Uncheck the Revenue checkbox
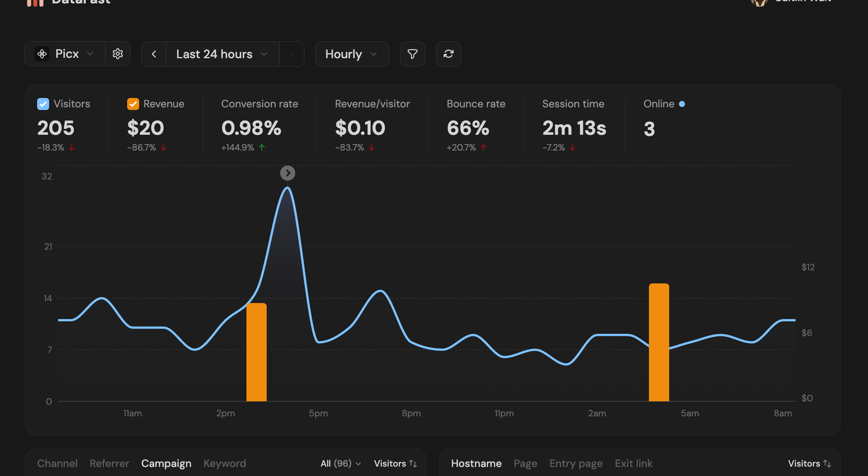This screenshot has height=476, width=868. pyautogui.click(x=133, y=104)
